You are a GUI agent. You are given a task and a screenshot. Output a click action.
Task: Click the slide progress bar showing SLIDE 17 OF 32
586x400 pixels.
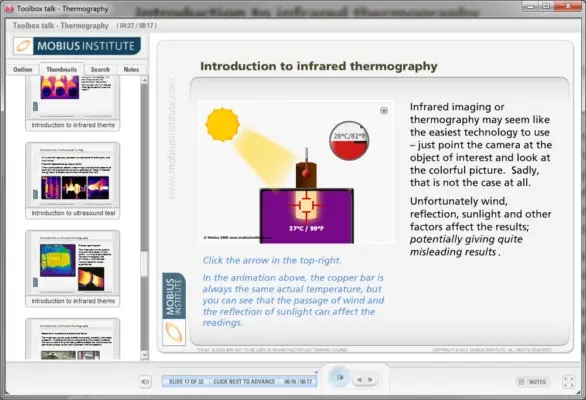[x=240, y=381]
